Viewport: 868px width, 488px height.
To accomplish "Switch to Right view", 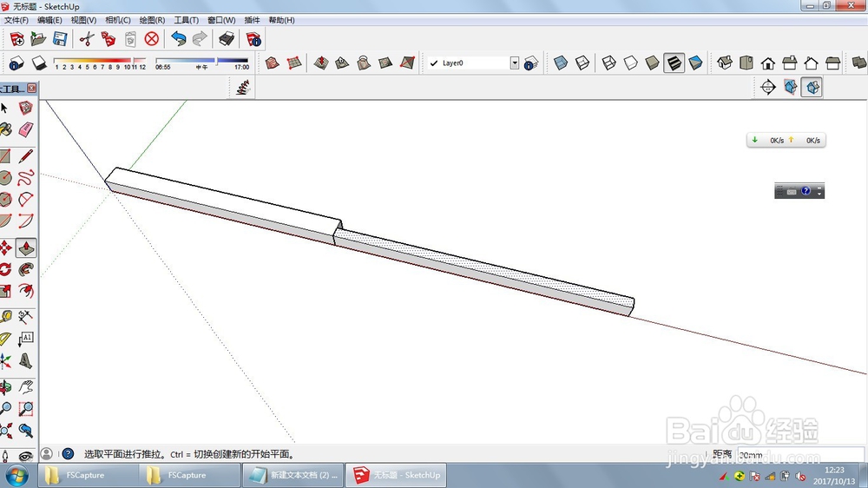I will click(x=789, y=63).
